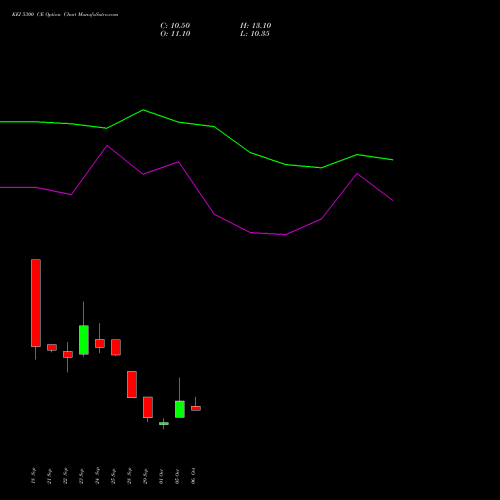Viewport: 500px width, 500px height.
Task: Click the 28 Sep date label
Action: tap(129, 476)
